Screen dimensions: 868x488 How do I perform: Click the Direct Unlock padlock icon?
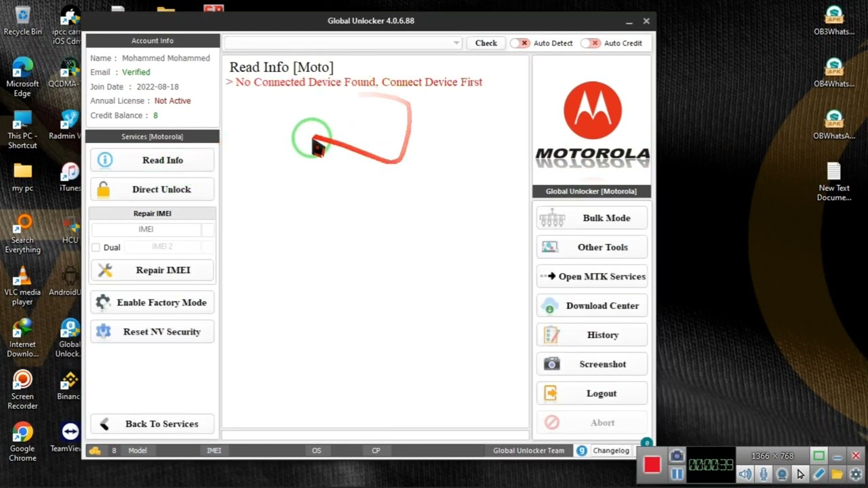(x=103, y=189)
